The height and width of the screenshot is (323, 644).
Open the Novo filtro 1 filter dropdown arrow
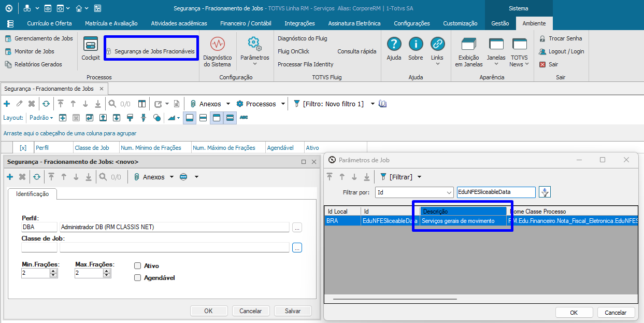373,104
